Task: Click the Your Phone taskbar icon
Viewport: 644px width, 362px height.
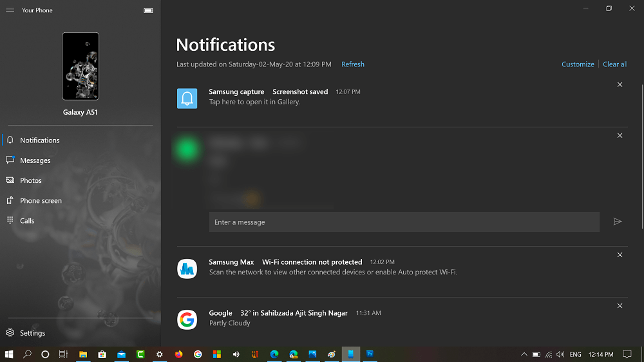Action: tap(351, 354)
